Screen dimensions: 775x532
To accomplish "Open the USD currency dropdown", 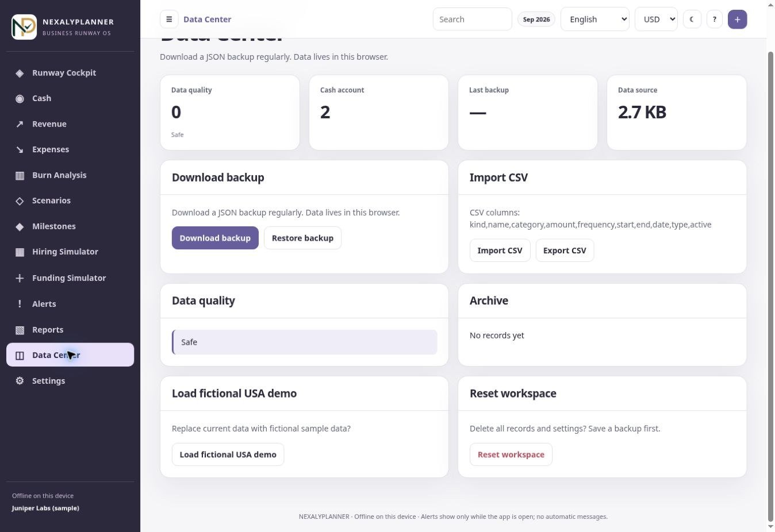I will (656, 19).
